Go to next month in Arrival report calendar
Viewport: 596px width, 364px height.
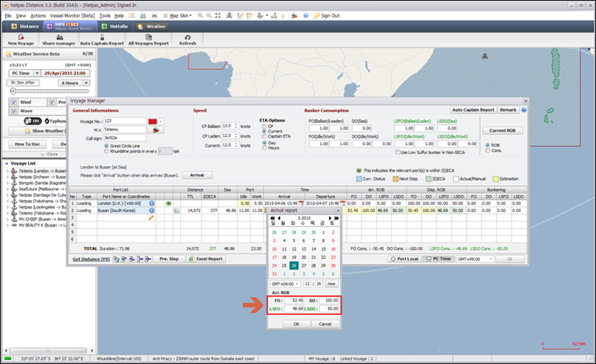click(330, 218)
